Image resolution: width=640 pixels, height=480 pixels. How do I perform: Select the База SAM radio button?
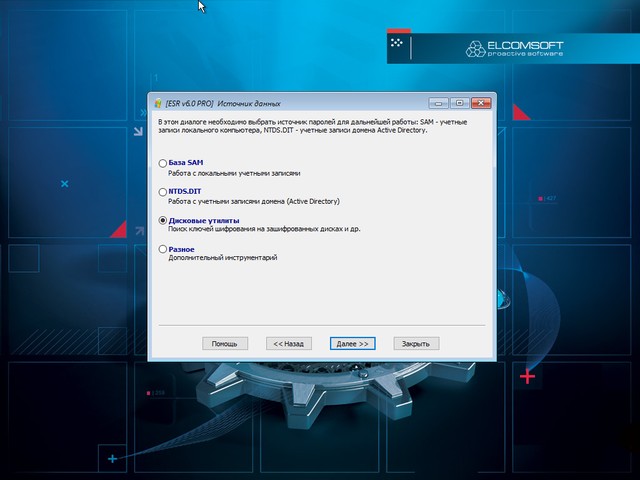(x=163, y=163)
